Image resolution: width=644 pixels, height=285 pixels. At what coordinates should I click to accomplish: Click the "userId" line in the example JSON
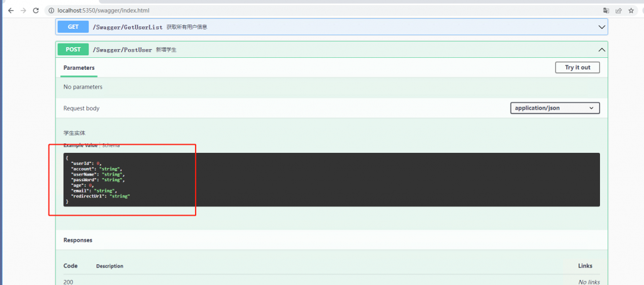click(x=86, y=164)
